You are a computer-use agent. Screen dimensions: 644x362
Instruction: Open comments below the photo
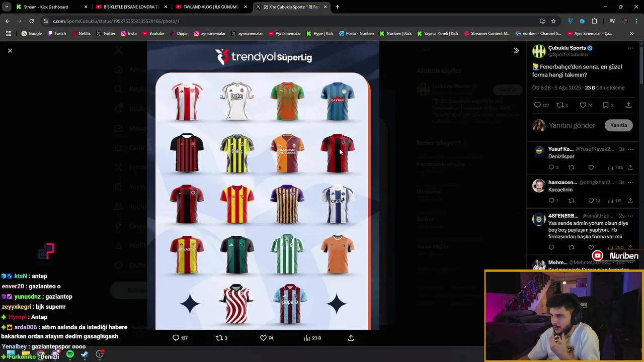[176, 338]
